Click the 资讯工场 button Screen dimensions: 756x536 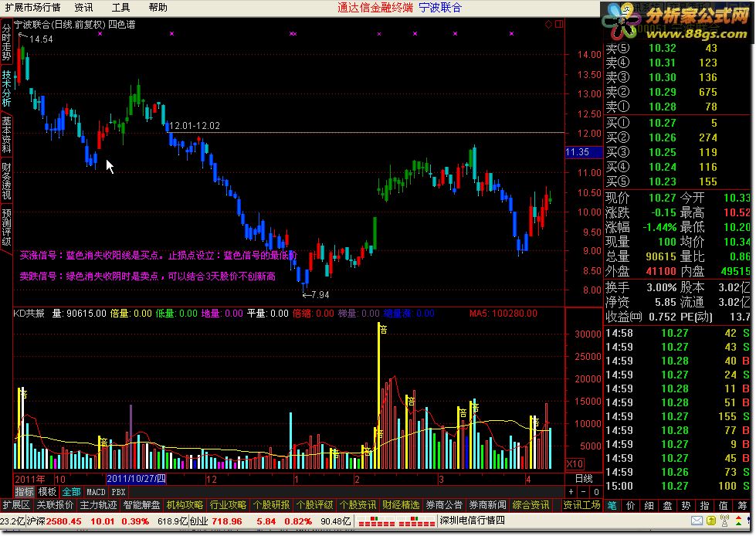582,504
